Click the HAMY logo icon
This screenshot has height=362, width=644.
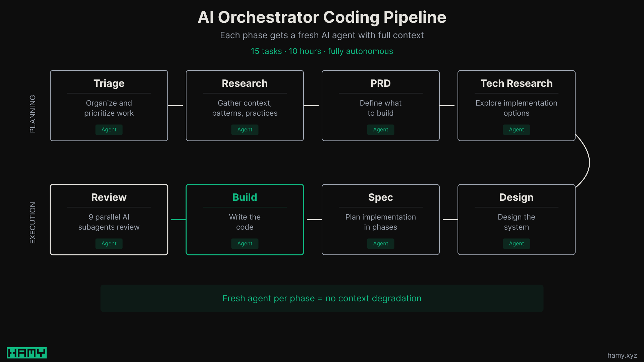click(26, 353)
